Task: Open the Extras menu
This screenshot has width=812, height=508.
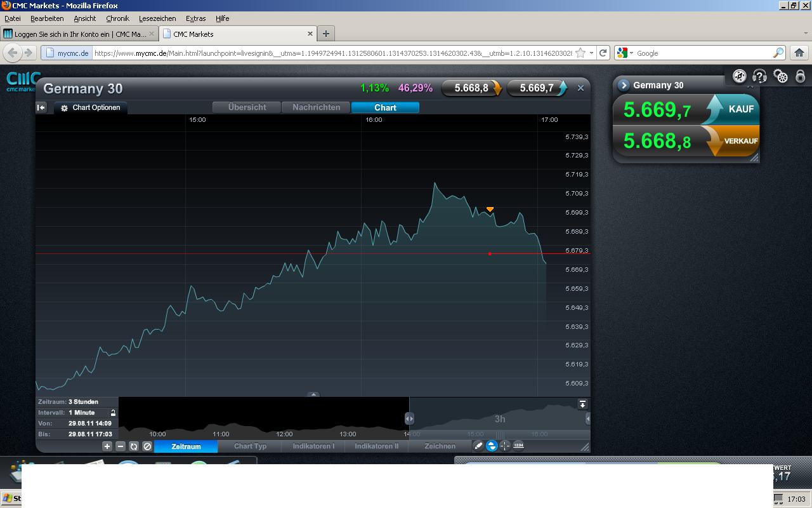Action: click(x=195, y=18)
